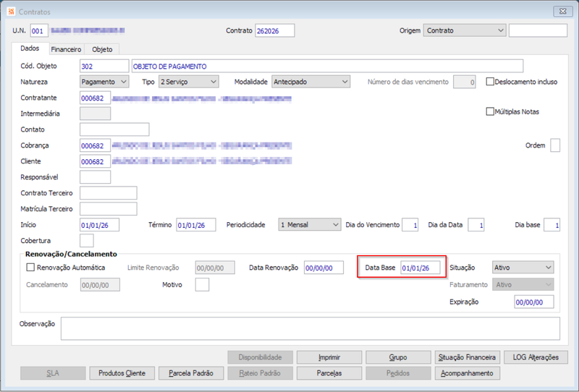Click inside the Observação text area
Screen dimensions: 579x392
tap(310, 328)
